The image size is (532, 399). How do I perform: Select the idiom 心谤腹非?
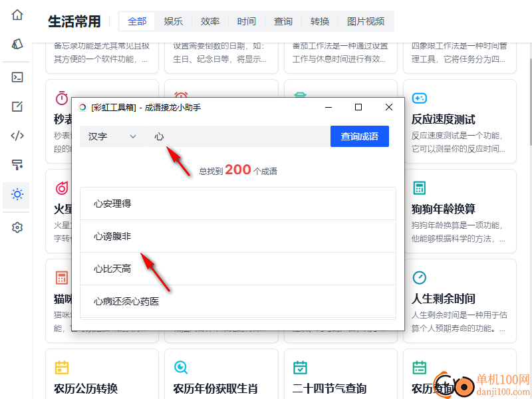point(238,236)
